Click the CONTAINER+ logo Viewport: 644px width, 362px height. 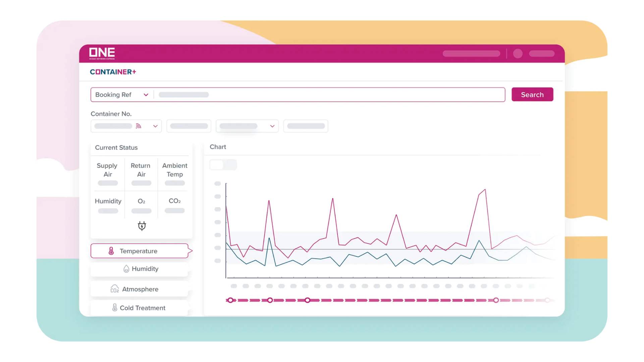point(113,72)
